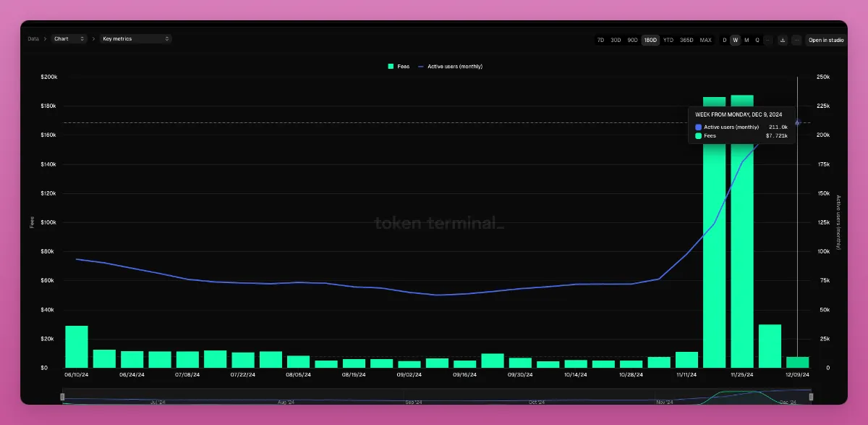Grab the left handle of range slider
Image resolution: width=868 pixels, height=425 pixels.
(x=62, y=397)
